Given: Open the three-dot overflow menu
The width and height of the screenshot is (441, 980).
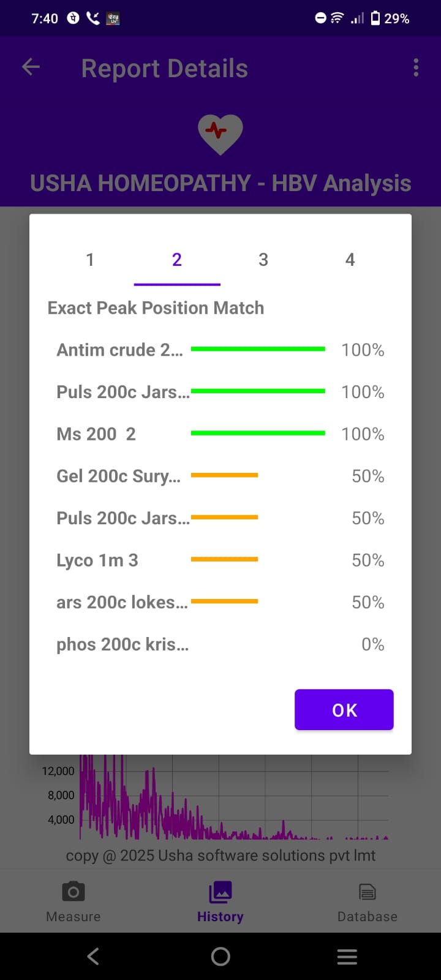Looking at the screenshot, I should click(416, 67).
